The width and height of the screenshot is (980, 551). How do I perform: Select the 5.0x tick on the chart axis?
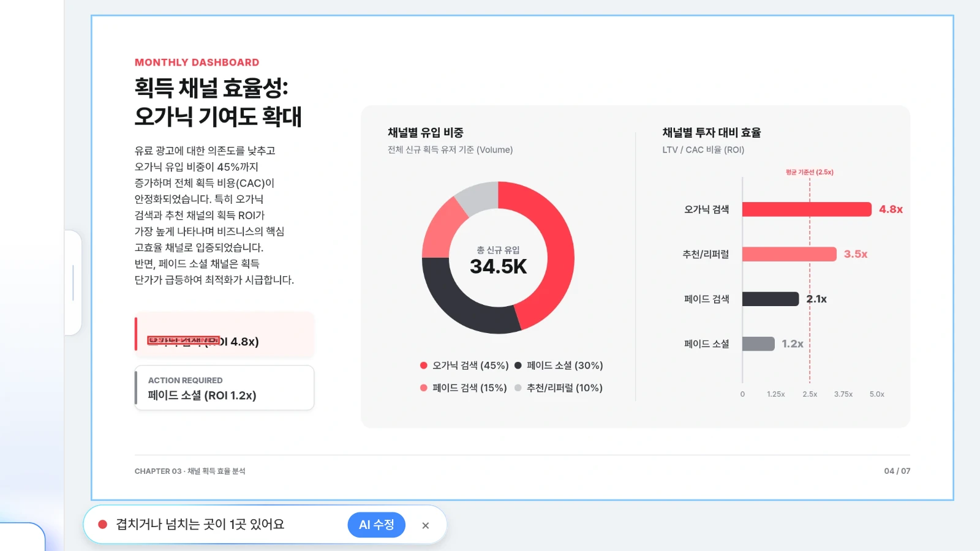point(877,394)
